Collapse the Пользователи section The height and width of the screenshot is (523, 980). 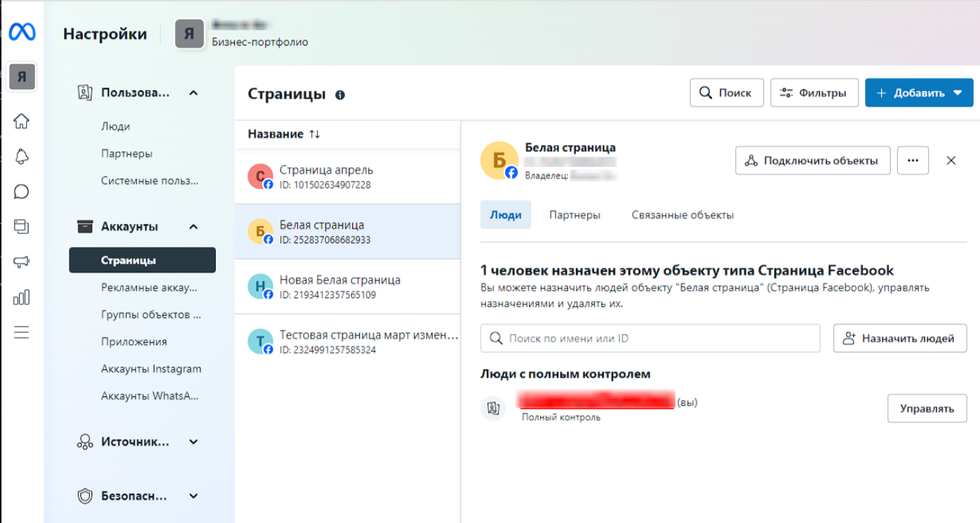[x=193, y=93]
